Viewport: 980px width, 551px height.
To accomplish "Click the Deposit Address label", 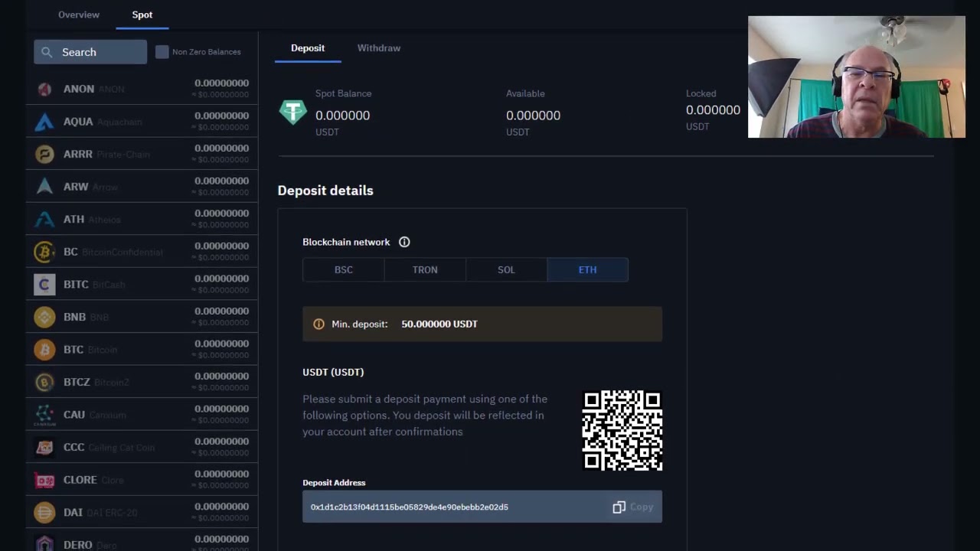I will pos(334,482).
